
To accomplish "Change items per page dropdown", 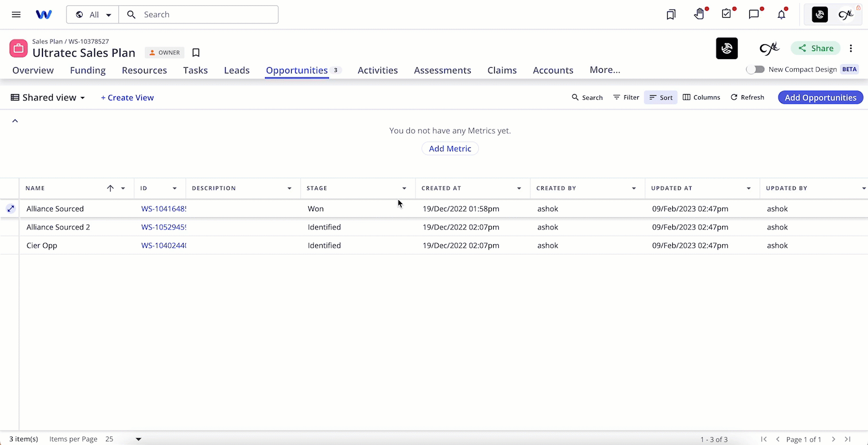I will click(x=123, y=439).
